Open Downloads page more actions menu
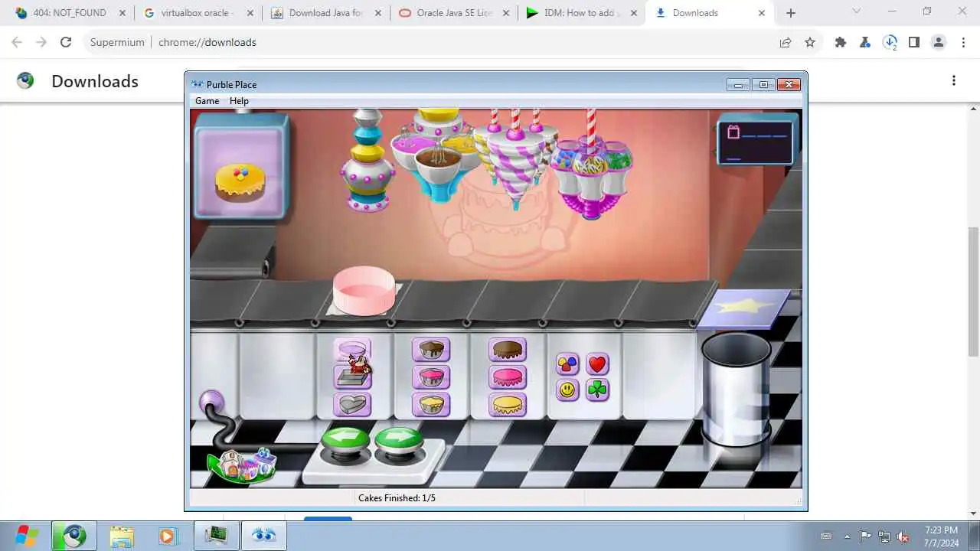Screen dimensions: 980x551 coord(954,80)
